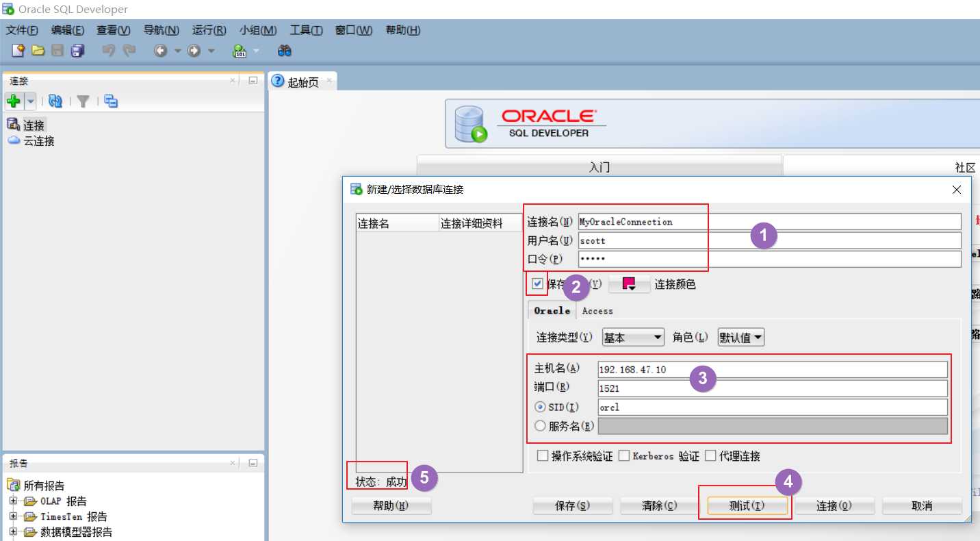Image resolution: width=980 pixels, height=541 pixels.
Task: Click the binoculars Find DB Object icon
Action: click(x=285, y=50)
